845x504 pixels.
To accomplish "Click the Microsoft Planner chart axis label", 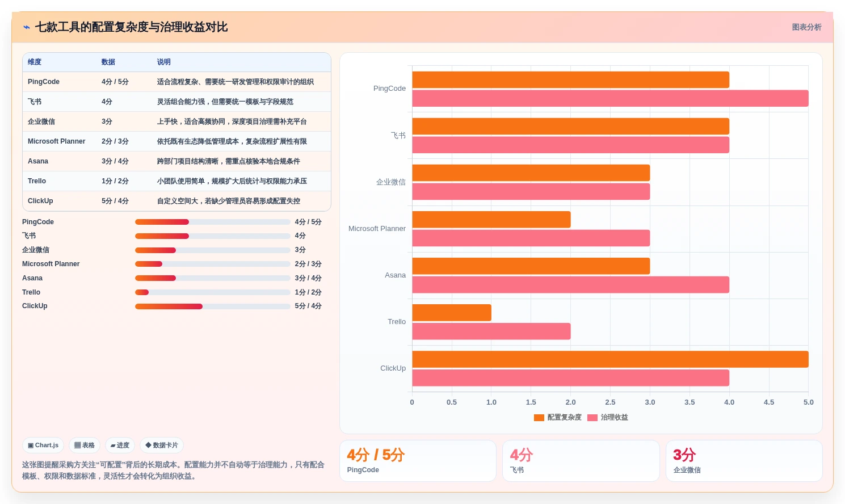I will coord(377,229).
